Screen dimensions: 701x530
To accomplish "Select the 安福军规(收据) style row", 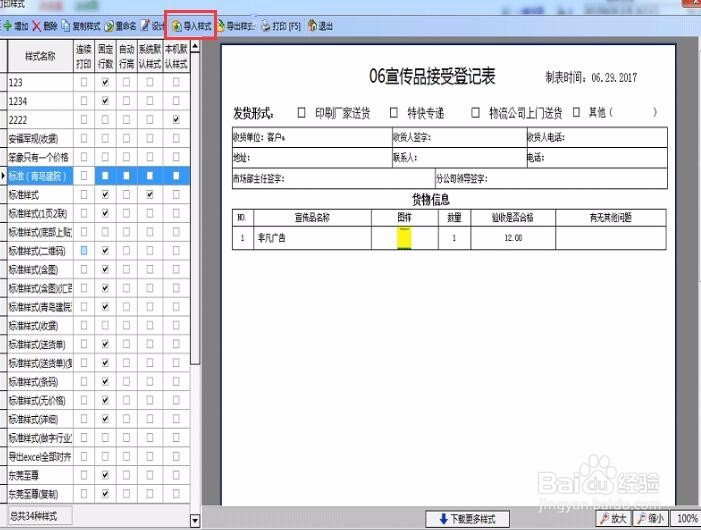I will click(40, 139).
